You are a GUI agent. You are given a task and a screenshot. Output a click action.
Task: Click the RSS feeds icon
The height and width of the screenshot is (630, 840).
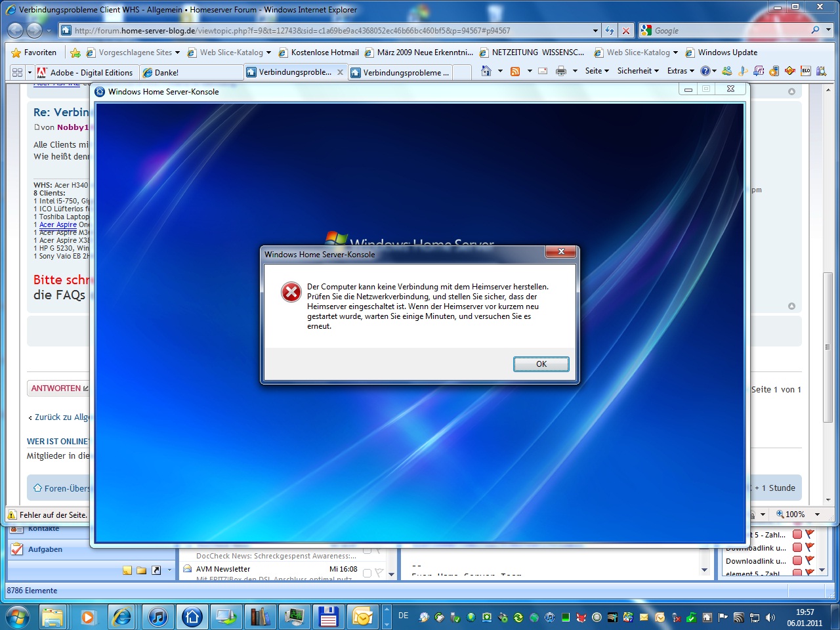click(x=516, y=71)
